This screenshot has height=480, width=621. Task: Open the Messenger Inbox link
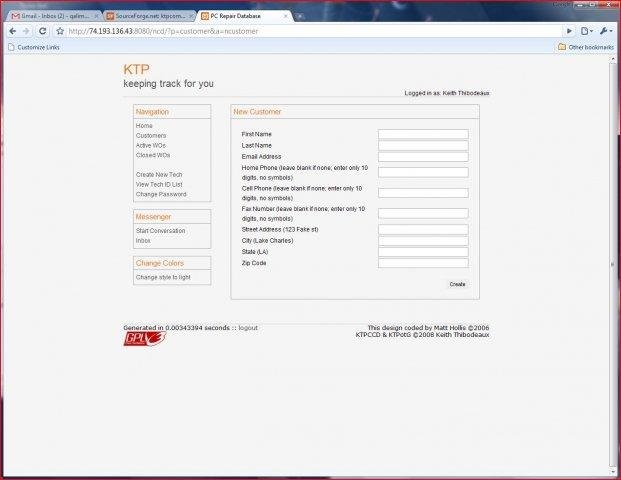pyautogui.click(x=143, y=240)
